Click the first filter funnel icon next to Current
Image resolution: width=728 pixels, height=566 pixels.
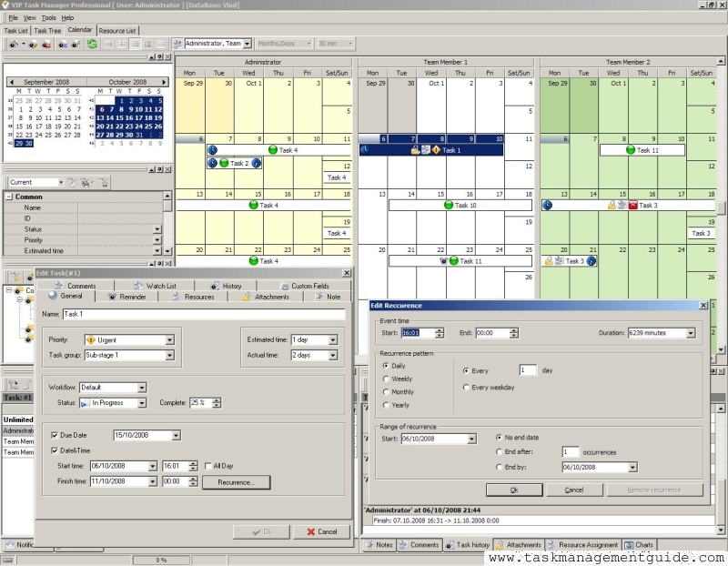tap(72, 183)
